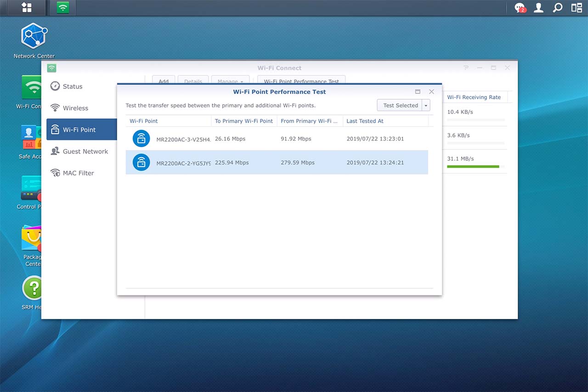Screen dimensions: 588x392
Task: Sort by To Primary Wi-Fi Point column
Action: tap(244, 121)
